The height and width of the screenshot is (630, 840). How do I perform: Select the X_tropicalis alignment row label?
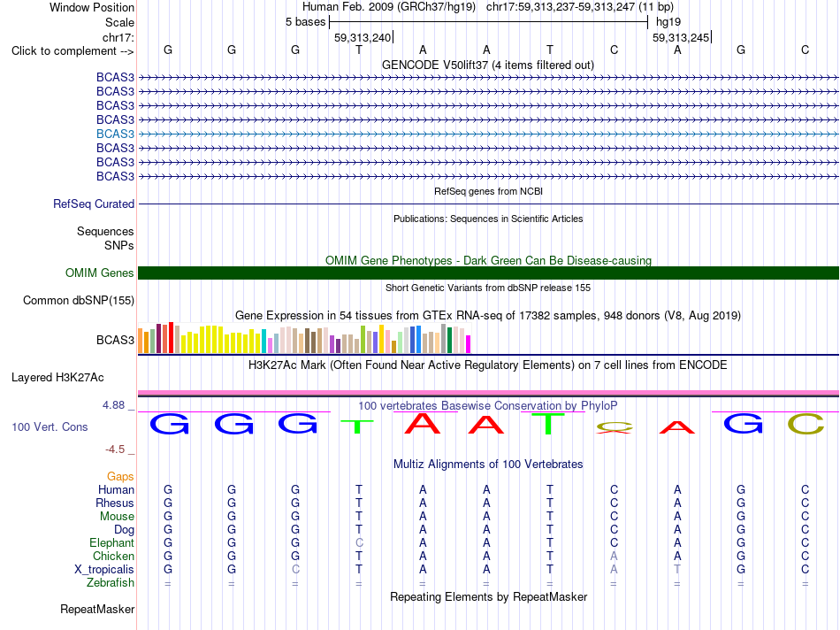pos(104,570)
